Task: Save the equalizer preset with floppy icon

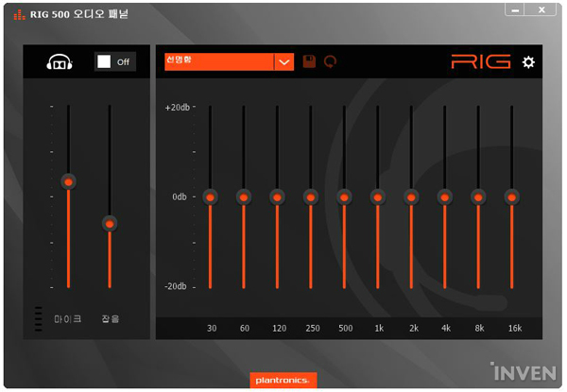Action: point(309,61)
